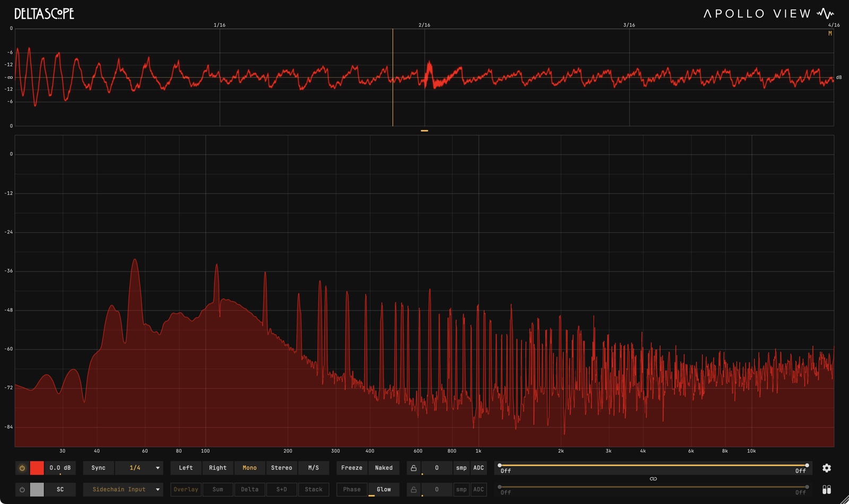Screen dimensions: 849x504
Task: Open the red trace color swatch
Action: (x=37, y=468)
